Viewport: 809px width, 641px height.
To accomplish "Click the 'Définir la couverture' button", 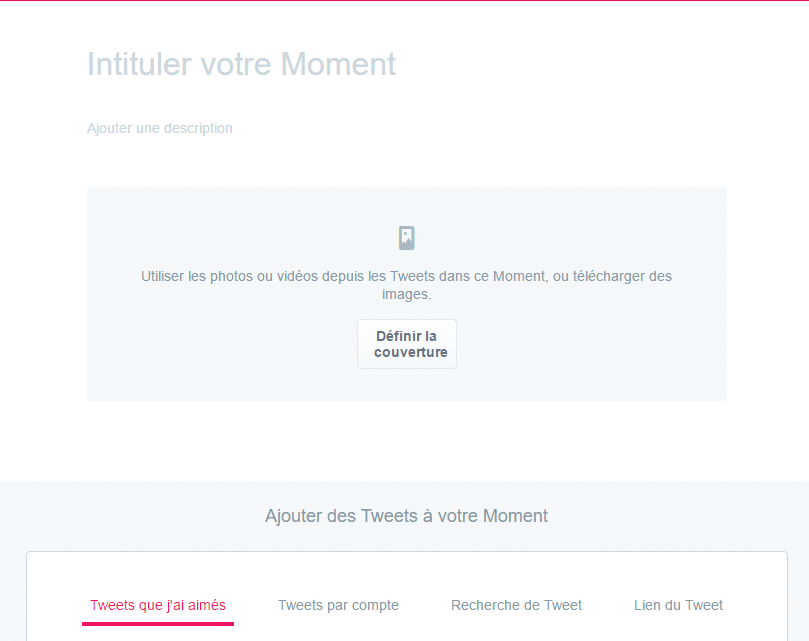I will [407, 344].
